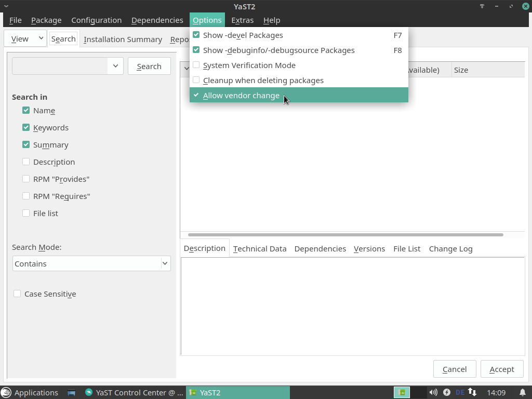The width and height of the screenshot is (532, 399).
Task: Enable the Case Sensitive checkbox
Action: [17, 294]
